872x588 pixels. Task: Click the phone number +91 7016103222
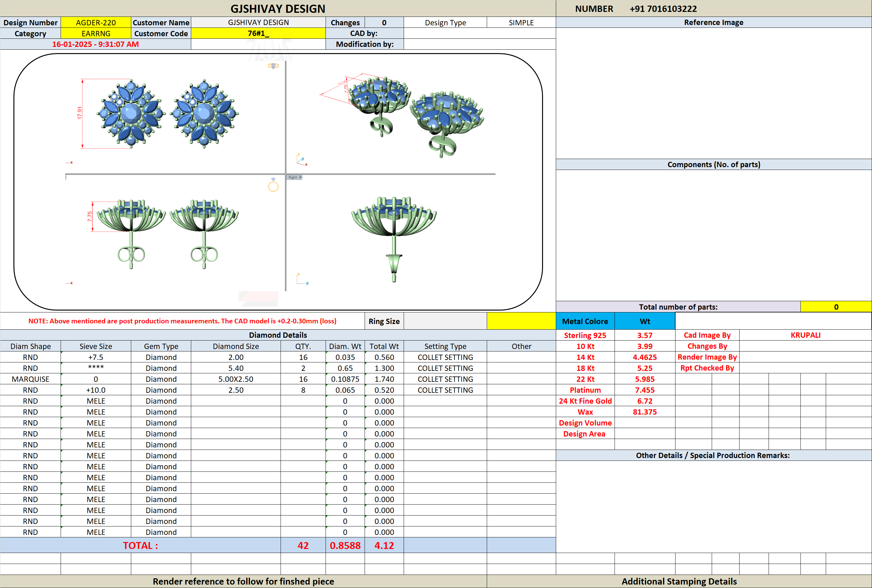[663, 9]
